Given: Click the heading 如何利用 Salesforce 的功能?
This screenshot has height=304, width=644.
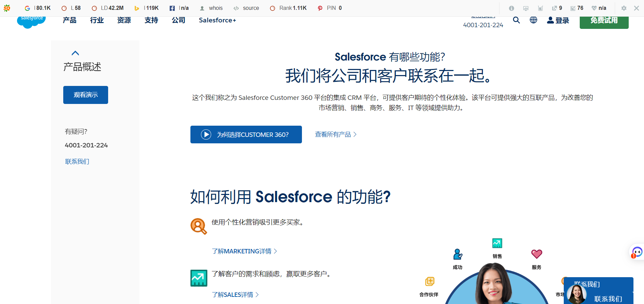Looking at the screenshot, I should [x=290, y=197].
